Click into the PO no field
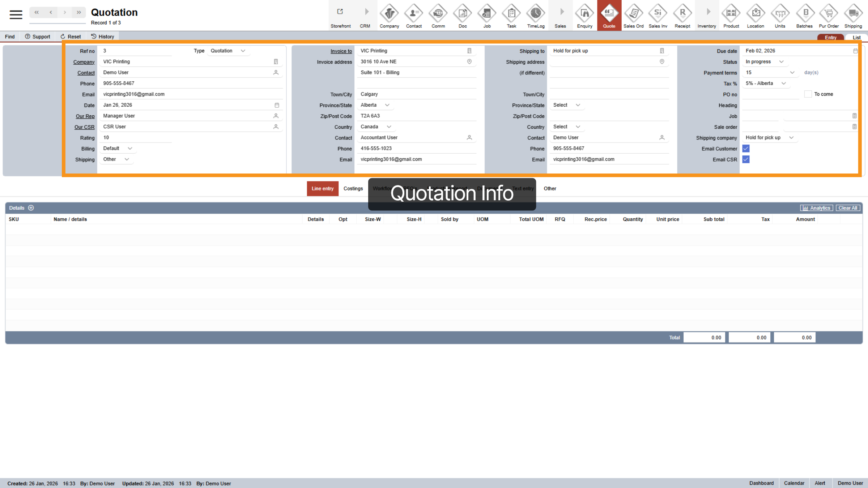This screenshot has width=868, height=488. point(770,94)
